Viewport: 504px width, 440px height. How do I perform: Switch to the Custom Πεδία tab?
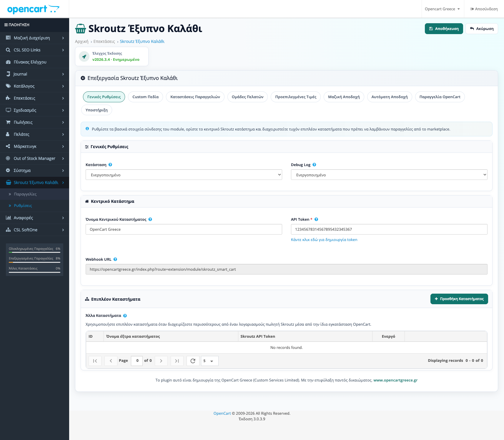point(145,97)
